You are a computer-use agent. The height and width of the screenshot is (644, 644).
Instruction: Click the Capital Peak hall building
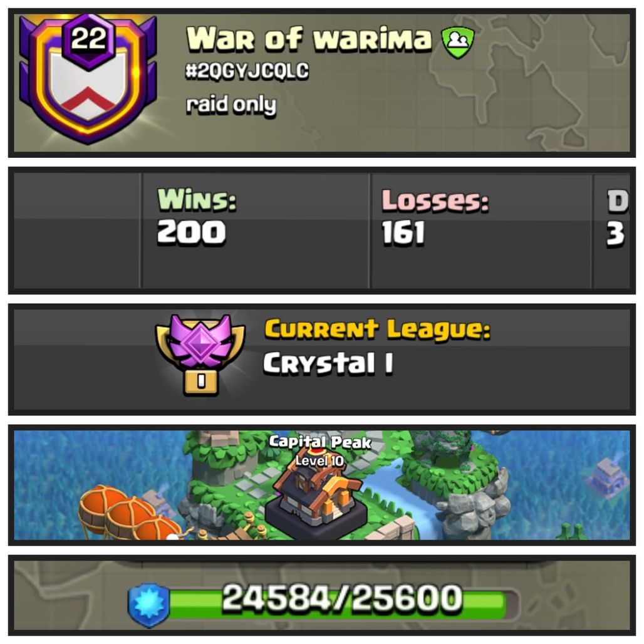coord(316,502)
